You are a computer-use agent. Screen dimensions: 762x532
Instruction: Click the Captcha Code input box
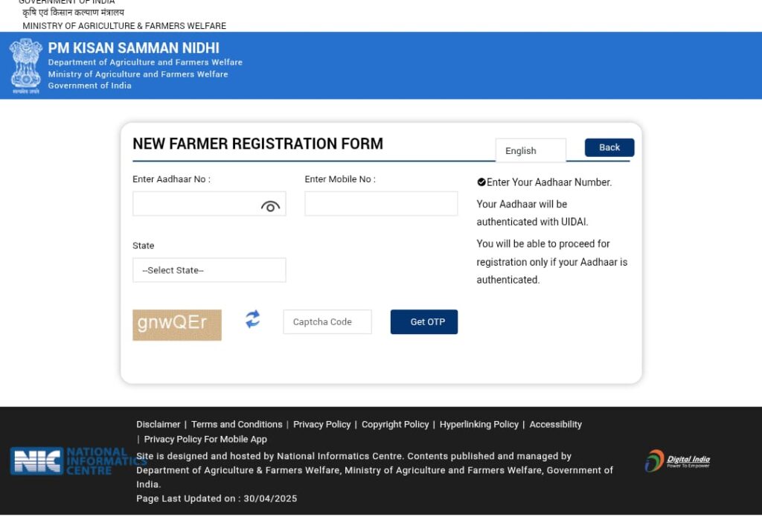(x=327, y=321)
